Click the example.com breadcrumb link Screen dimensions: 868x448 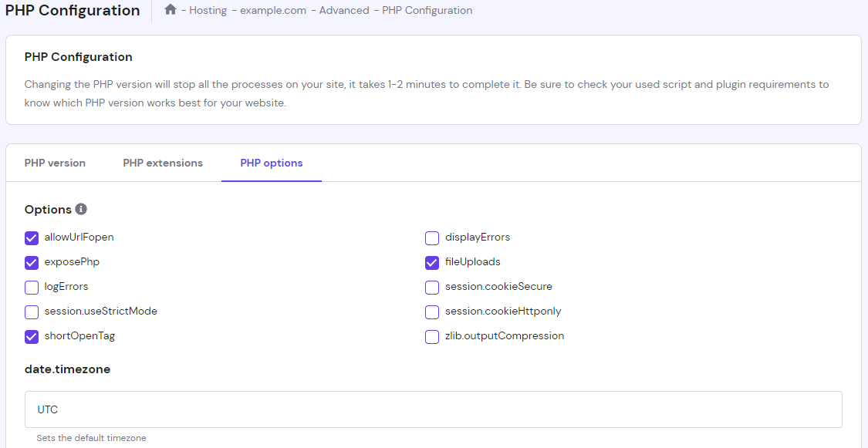(x=273, y=10)
